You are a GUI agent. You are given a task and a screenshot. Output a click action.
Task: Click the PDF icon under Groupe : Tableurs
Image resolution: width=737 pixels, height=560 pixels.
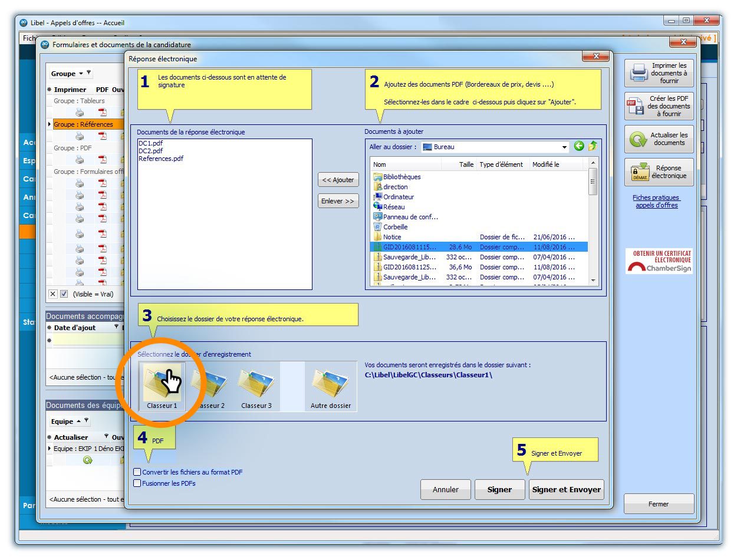click(103, 113)
